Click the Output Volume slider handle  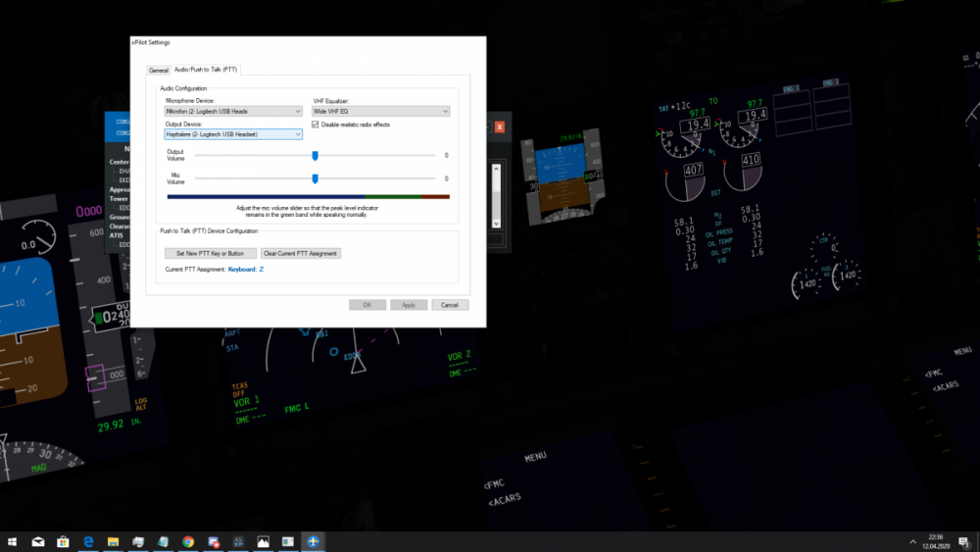(315, 155)
